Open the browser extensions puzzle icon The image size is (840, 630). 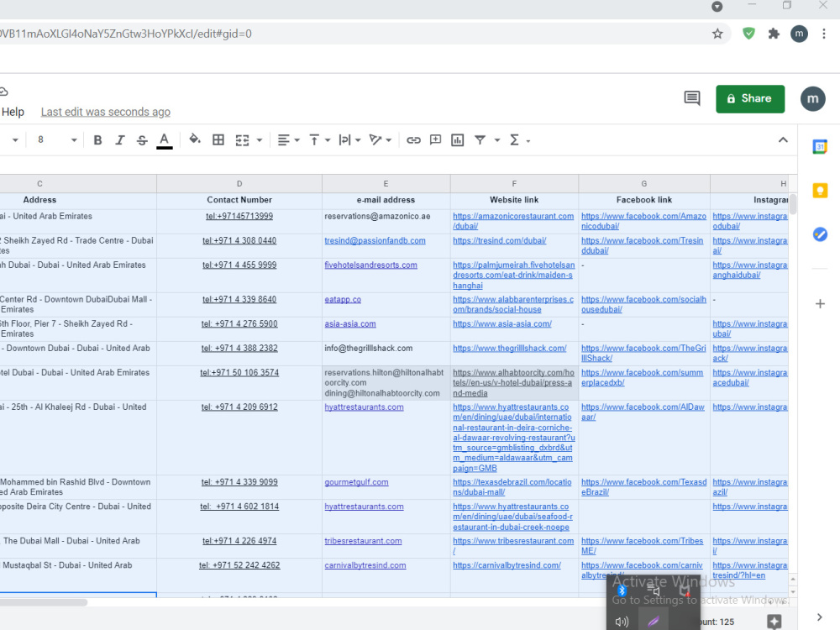[774, 34]
